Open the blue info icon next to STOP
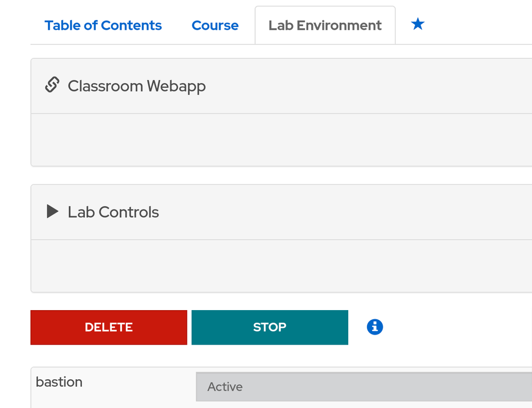 375,327
